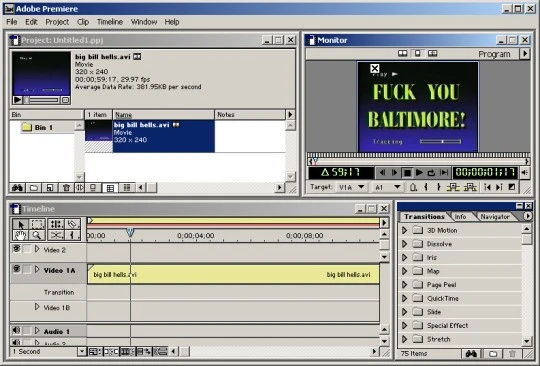Toggle the eye icon for Video 1A track
The image size is (540, 366).
pyautogui.click(x=16, y=269)
